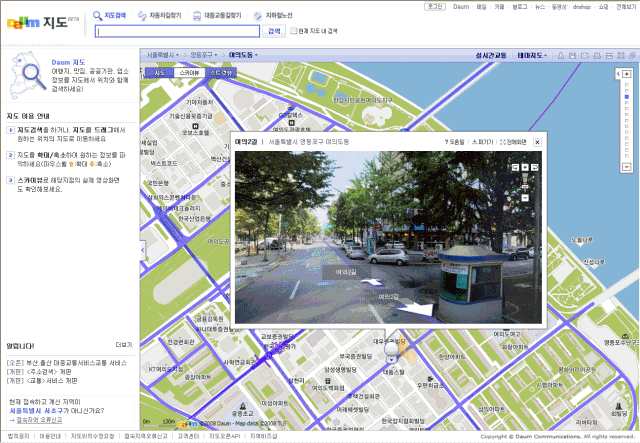Adjust the road view zoom slider handle
Image resolution: width=640 pixels, height=443 pixels.
click(525, 187)
